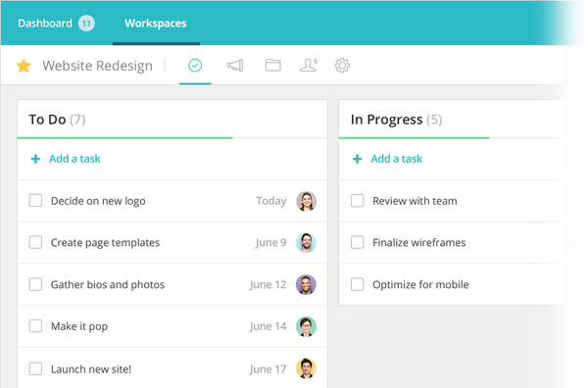The image size is (588, 388).
Task: Click the Dashboard notification badge 11
Action: (86, 24)
